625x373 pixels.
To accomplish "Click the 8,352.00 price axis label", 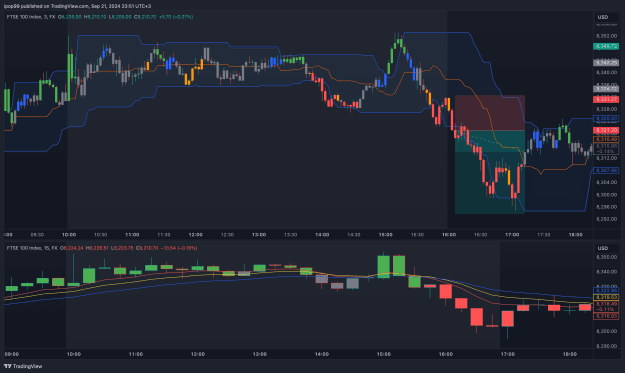I will [x=607, y=36].
